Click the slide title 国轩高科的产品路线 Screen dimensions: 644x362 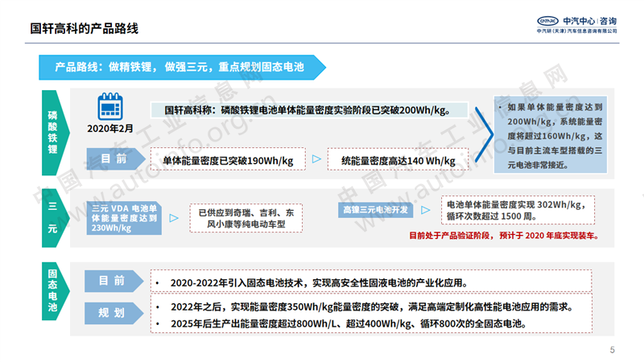(85, 28)
